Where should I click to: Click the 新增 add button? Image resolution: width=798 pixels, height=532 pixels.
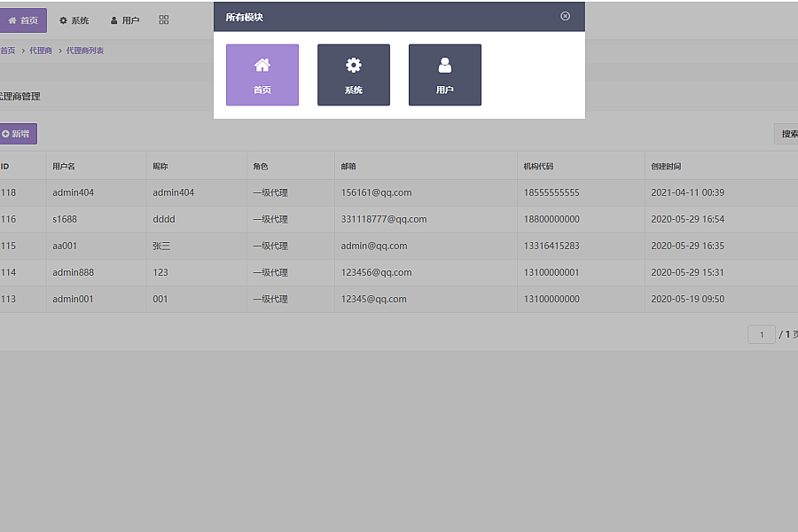point(18,134)
